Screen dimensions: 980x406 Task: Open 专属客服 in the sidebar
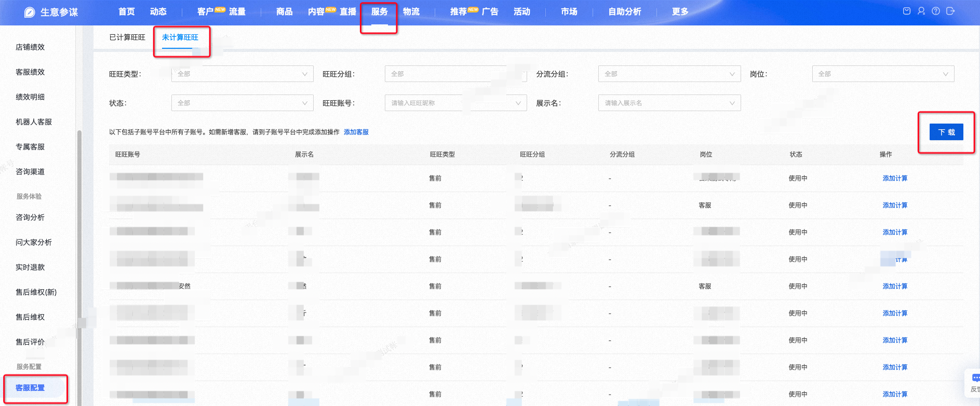pyautogui.click(x=30, y=146)
